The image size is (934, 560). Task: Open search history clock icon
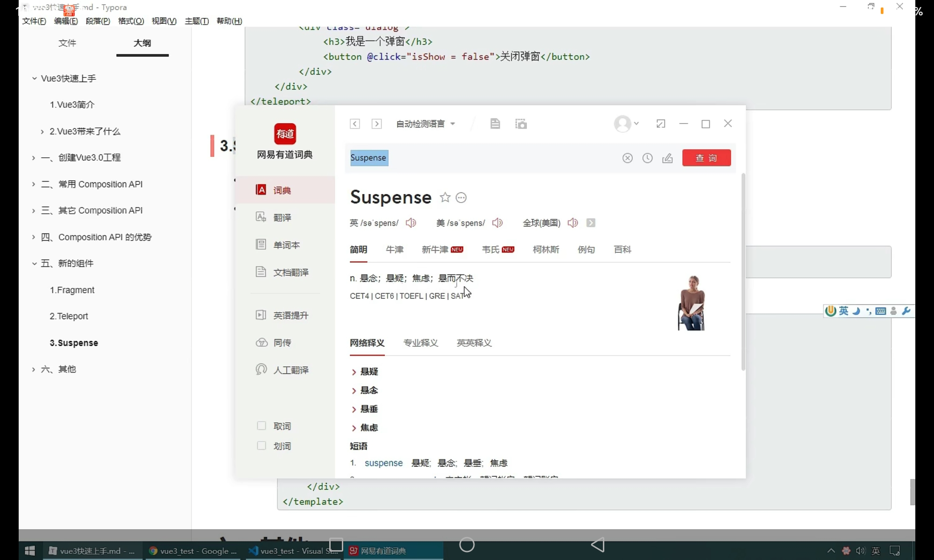point(647,158)
